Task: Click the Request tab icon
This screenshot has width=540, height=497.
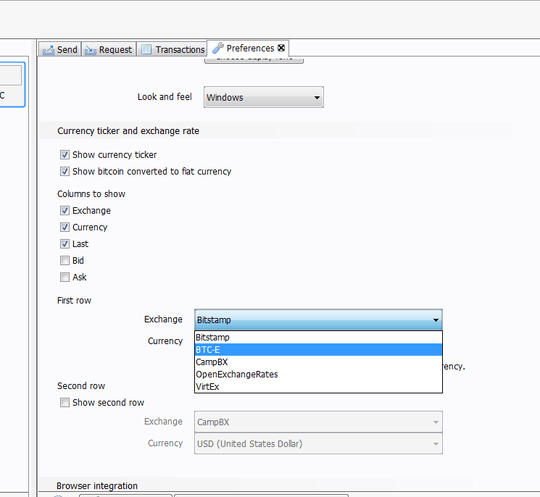Action: click(91, 50)
